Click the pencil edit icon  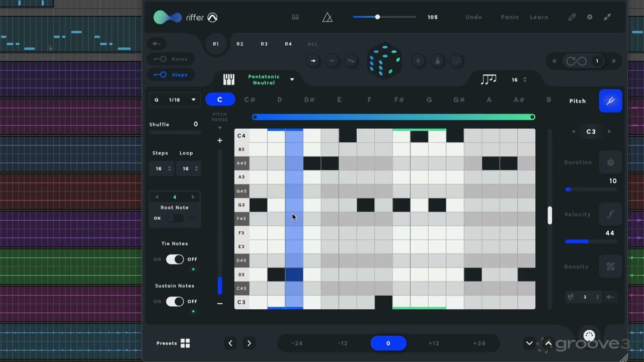(572, 17)
